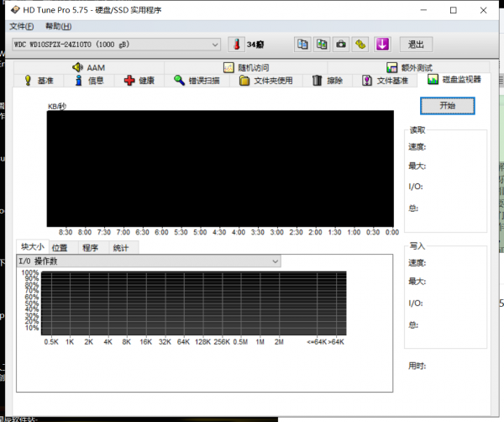Click the document icon on 文件基准 tab

367,81
